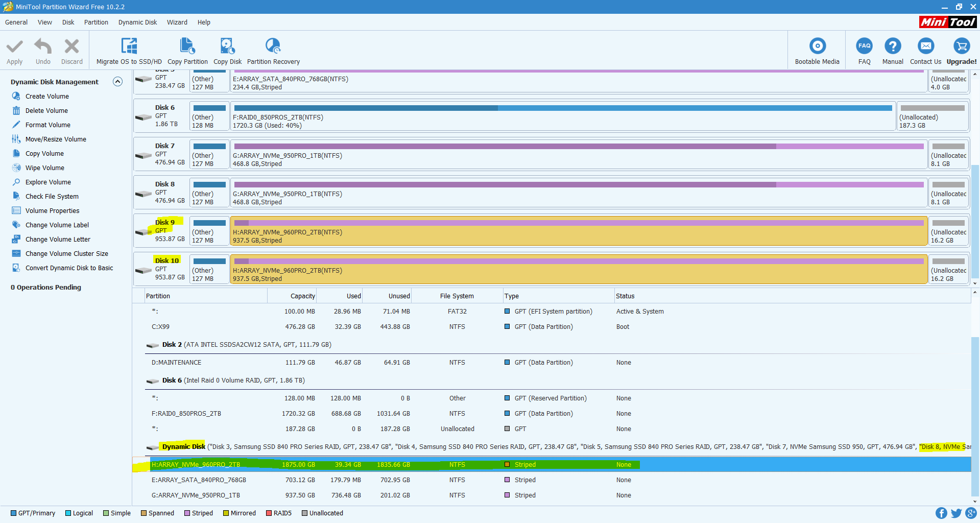Select Explore Volume action
The image size is (980, 523).
click(48, 182)
